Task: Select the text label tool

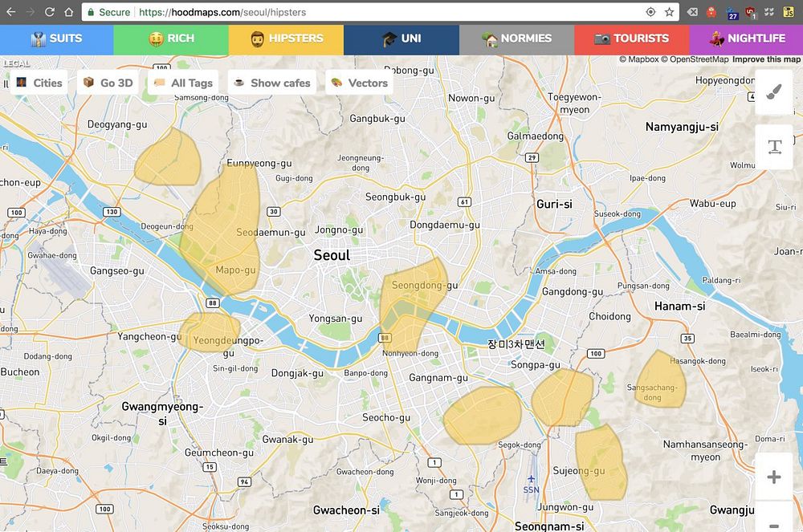Action: point(774,148)
